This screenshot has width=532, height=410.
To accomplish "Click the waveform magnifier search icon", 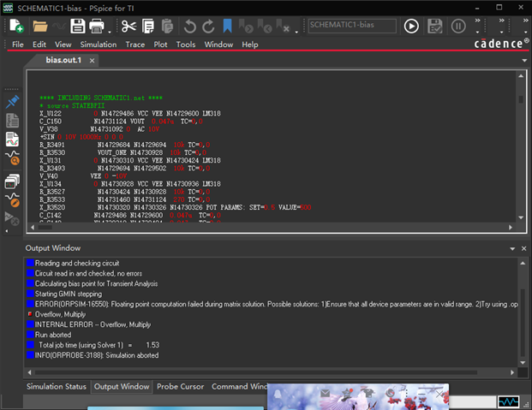I will pyautogui.click(x=13, y=157).
